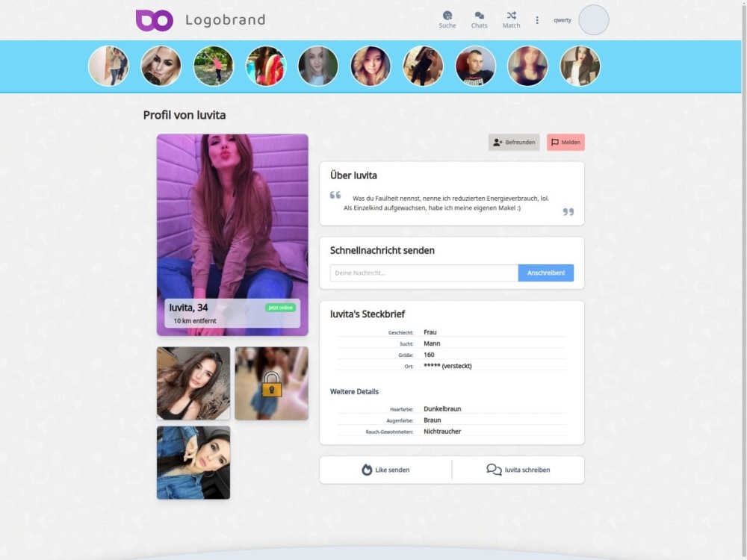Select the 'Nichtraucher' smoking habits value
This screenshot has height=560, width=747.
442,432
